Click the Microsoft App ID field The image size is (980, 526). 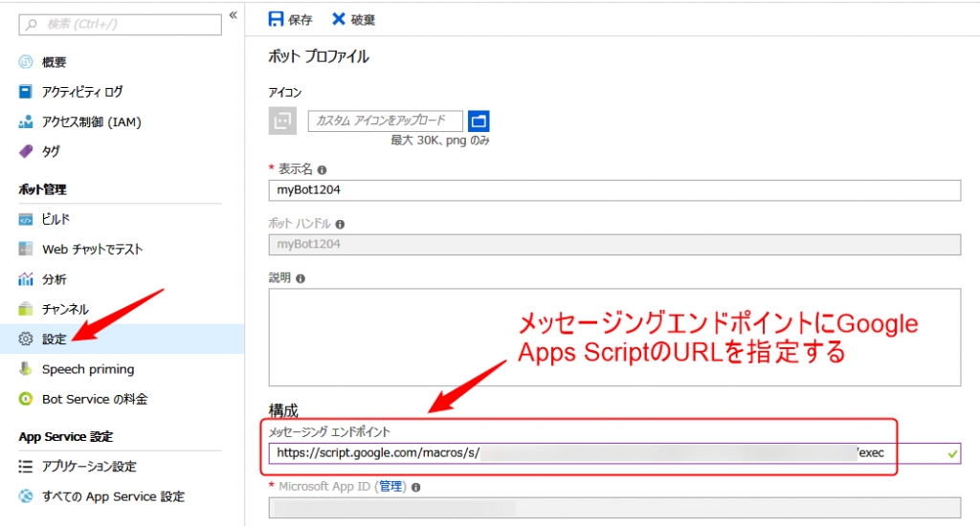(614, 508)
